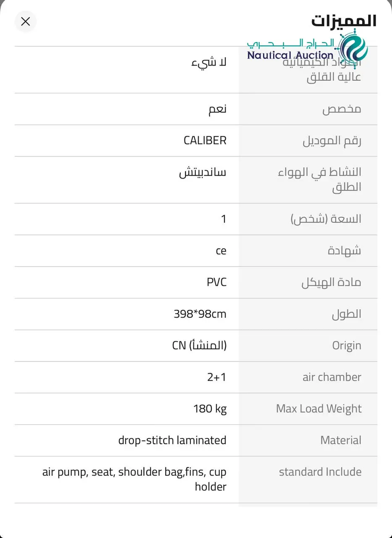
Task: Select the السعة (شخص) capacity label
Action: (326, 219)
